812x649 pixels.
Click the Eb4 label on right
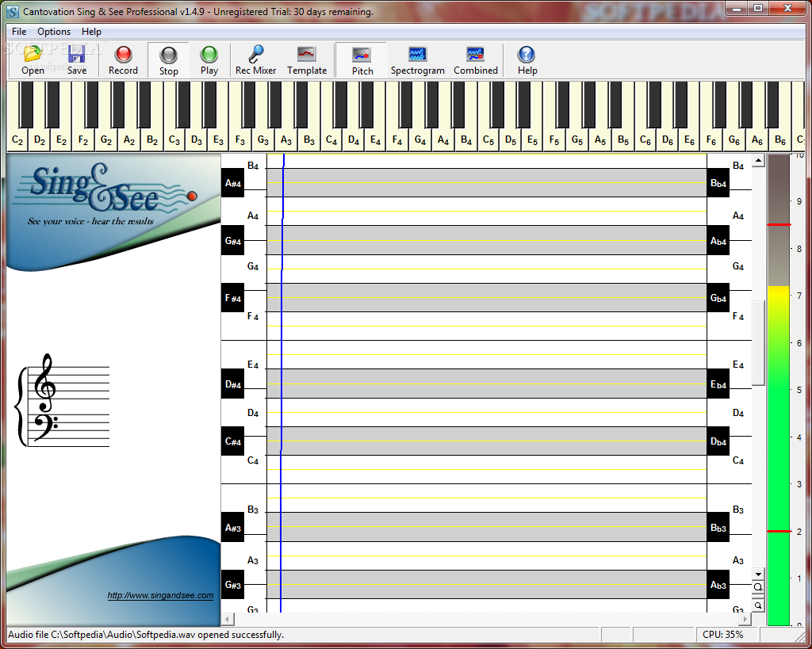click(x=718, y=384)
